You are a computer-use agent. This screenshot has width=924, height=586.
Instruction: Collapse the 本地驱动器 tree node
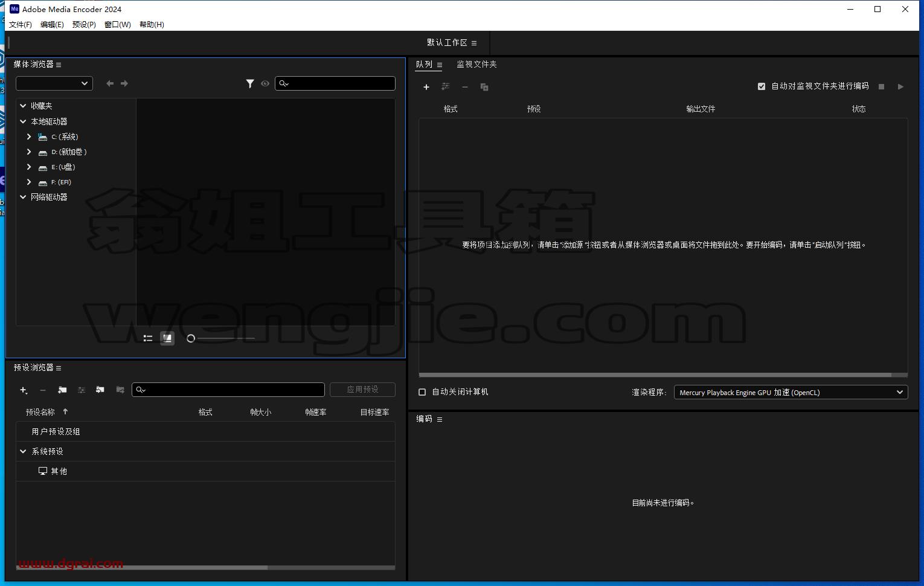click(x=23, y=121)
